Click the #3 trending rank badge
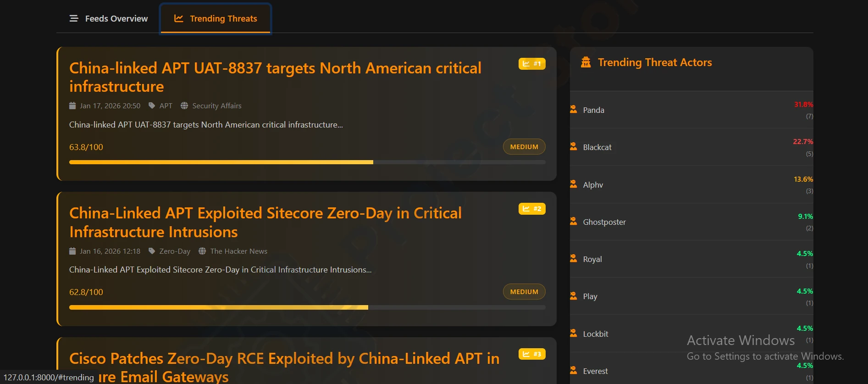Screen dimensions: 868x384 point(532,354)
